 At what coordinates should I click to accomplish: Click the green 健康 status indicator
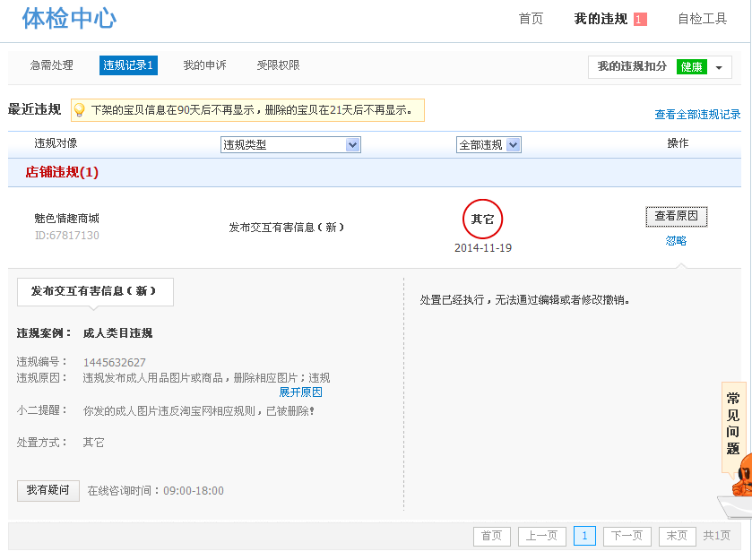click(x=692, y=67)
